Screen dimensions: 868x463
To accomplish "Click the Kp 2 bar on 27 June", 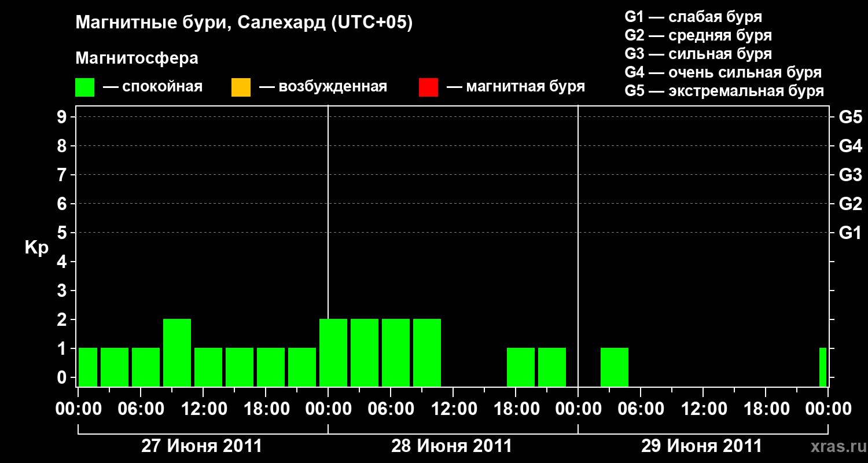I will tap(177, 352).
